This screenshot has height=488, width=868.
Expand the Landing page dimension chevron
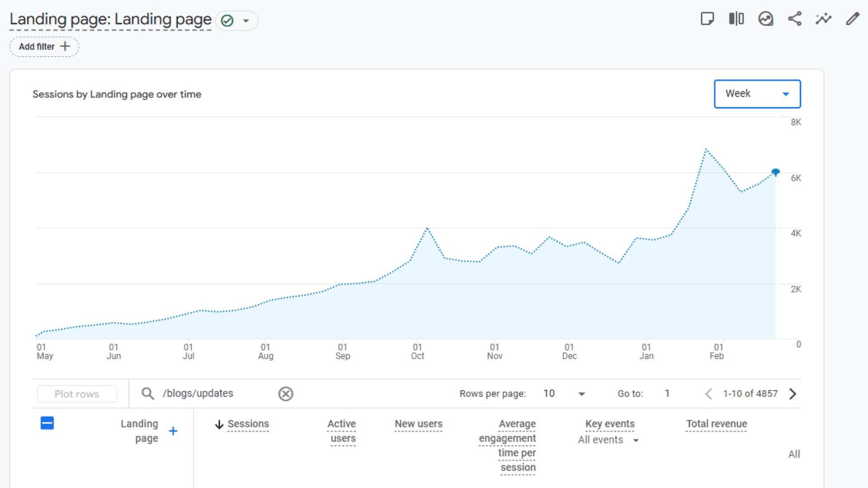(245, 21)
